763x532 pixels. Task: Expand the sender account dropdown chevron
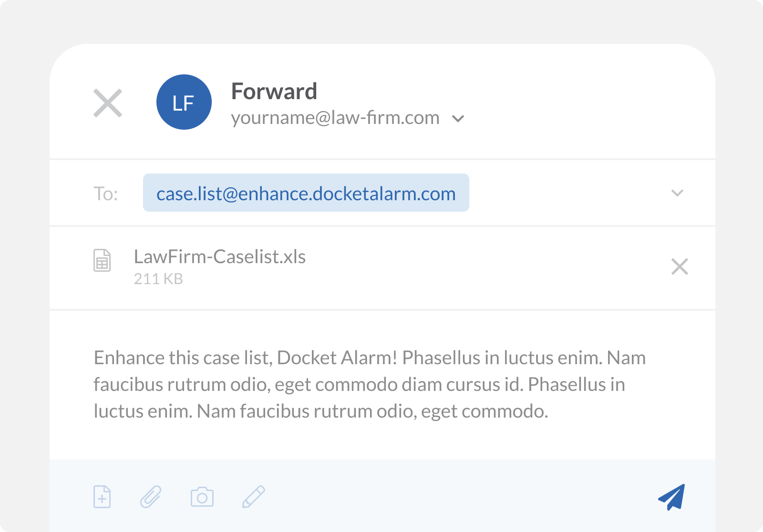[458, 119]
